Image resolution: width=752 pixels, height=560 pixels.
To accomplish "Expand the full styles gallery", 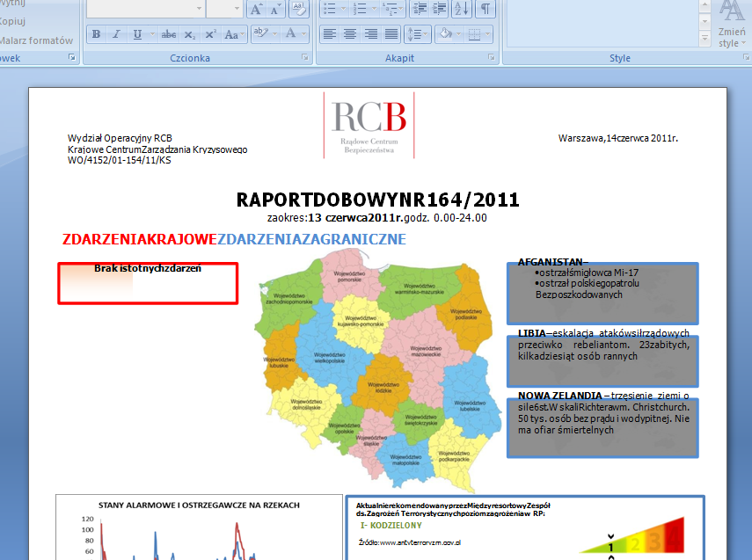I will click(x=705, y=39).
